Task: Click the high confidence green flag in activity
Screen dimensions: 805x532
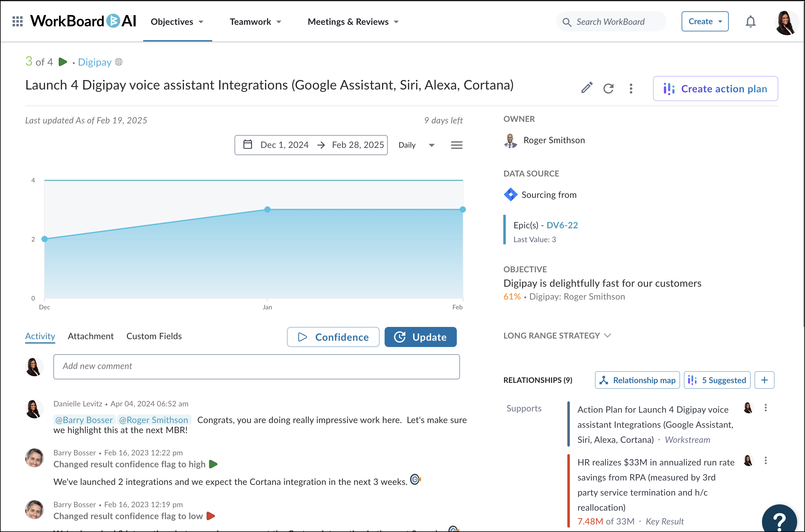Action: [213, 464]
